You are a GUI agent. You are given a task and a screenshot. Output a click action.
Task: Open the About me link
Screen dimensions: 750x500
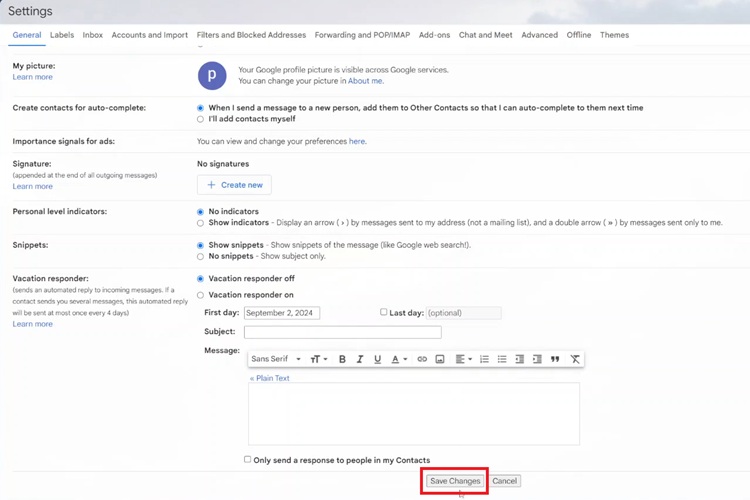(x=365, y=81)
